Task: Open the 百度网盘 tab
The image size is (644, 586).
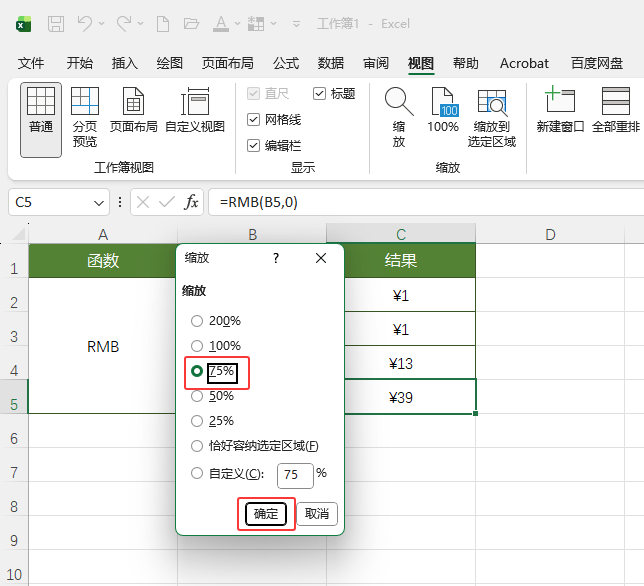Action: (597, 63)
